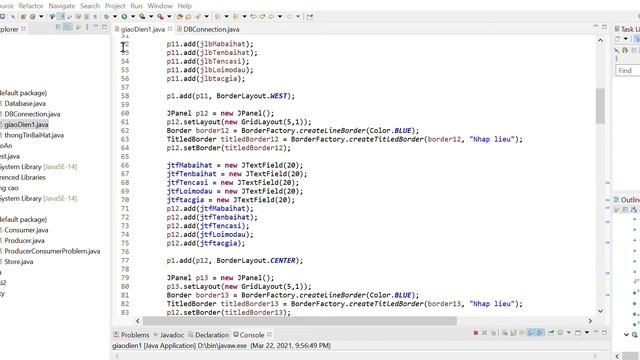Click the Back navigation arrow in toolbar
The width and height of the screenshot is (640, 360).
pos(271,17)
